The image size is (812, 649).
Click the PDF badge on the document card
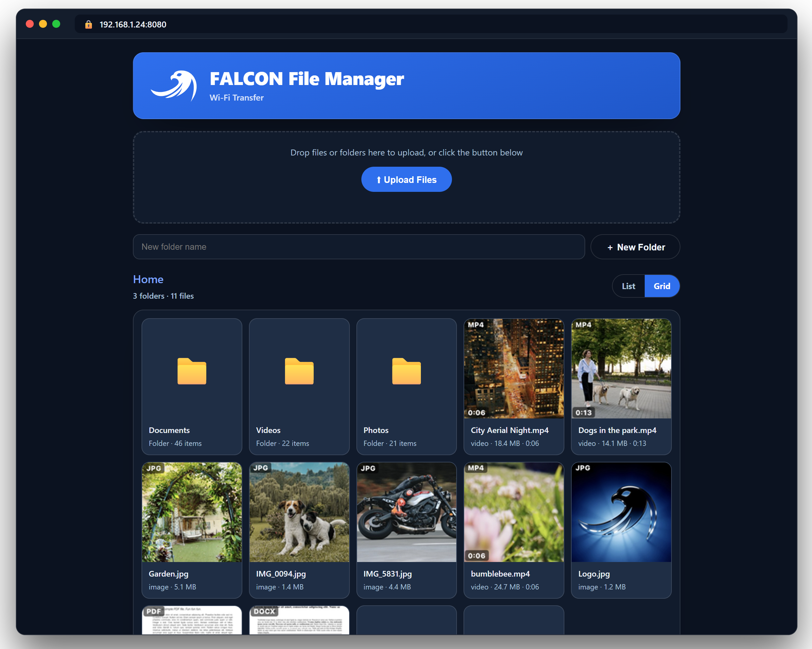click(154, 611)
